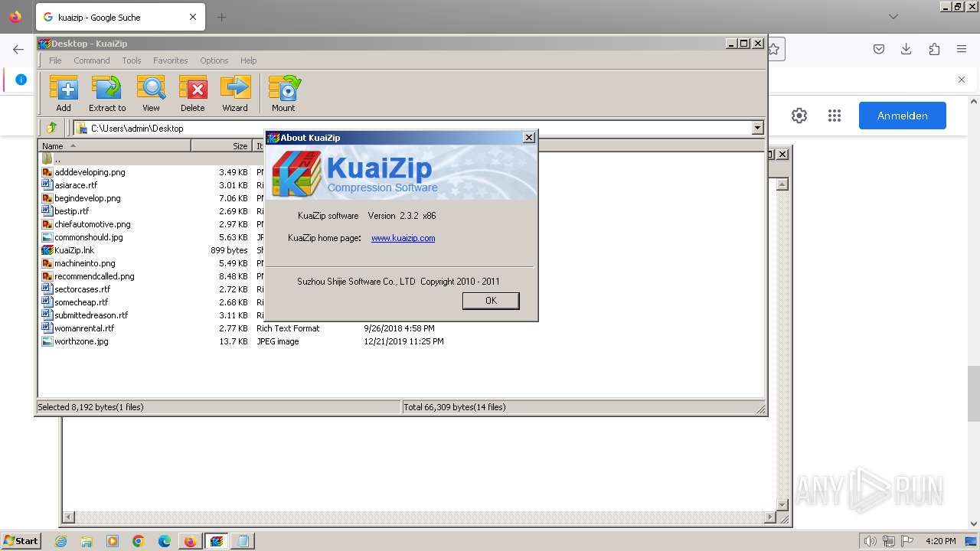Select sectorcases.rtf file

(x=82, y=289)
